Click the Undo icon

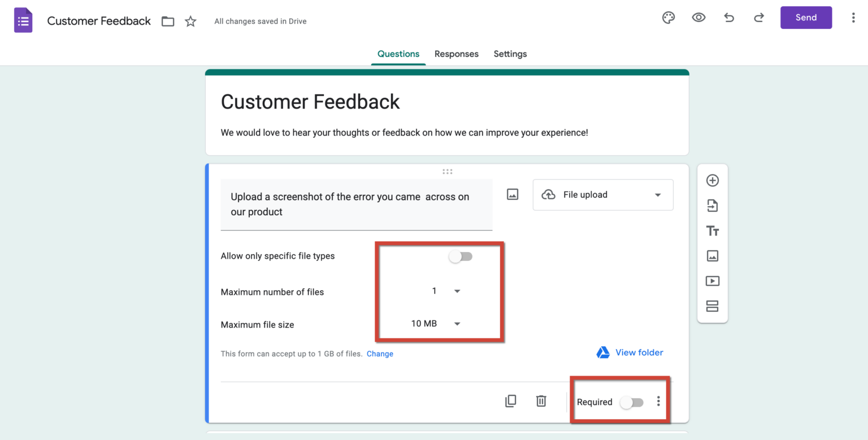pyautogui.click(x=729, y=18)
